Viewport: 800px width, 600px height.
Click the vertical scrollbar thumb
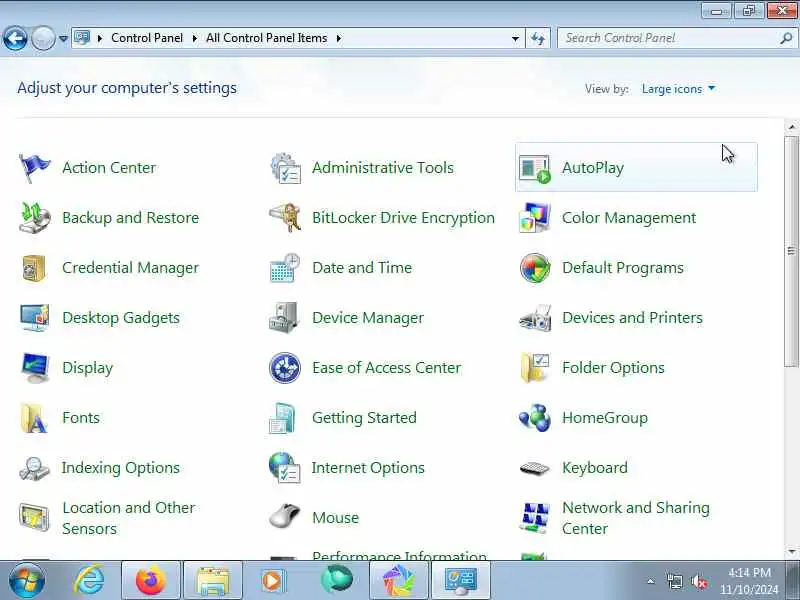coord(792,251)
